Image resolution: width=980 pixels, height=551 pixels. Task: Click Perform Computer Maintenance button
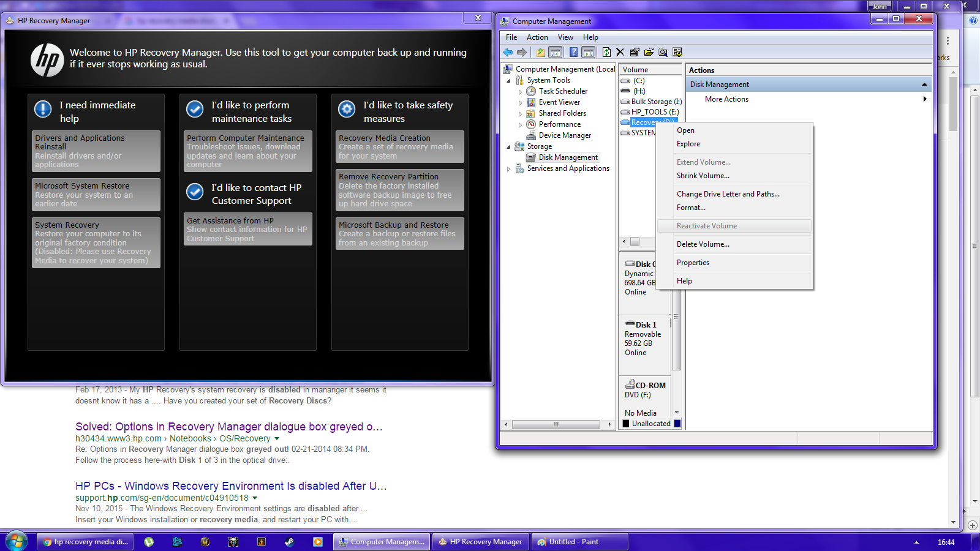coord(248,151)
